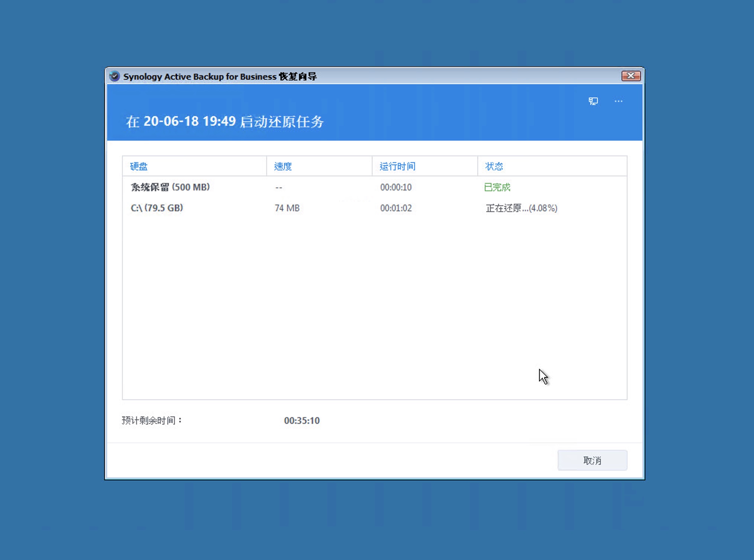
Task: Click the window title 恢复向导 text
Action: point(298,77)
